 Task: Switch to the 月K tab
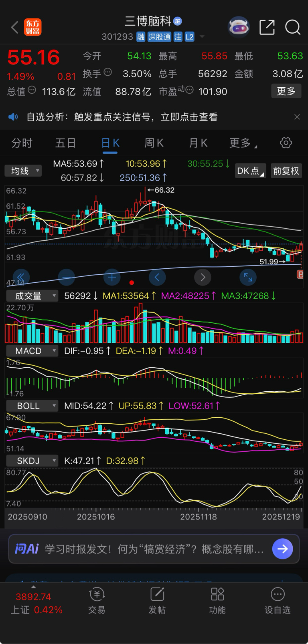198,143
